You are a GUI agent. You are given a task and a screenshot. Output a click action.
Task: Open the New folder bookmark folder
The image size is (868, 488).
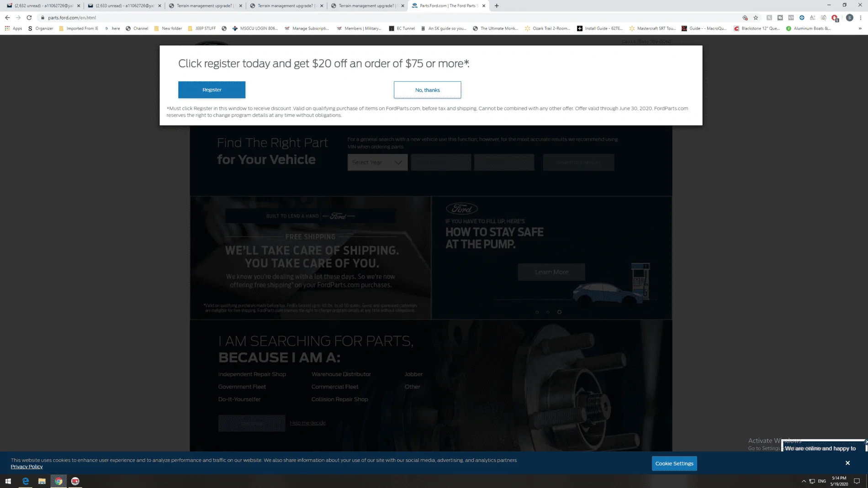(x=168, y=28)
